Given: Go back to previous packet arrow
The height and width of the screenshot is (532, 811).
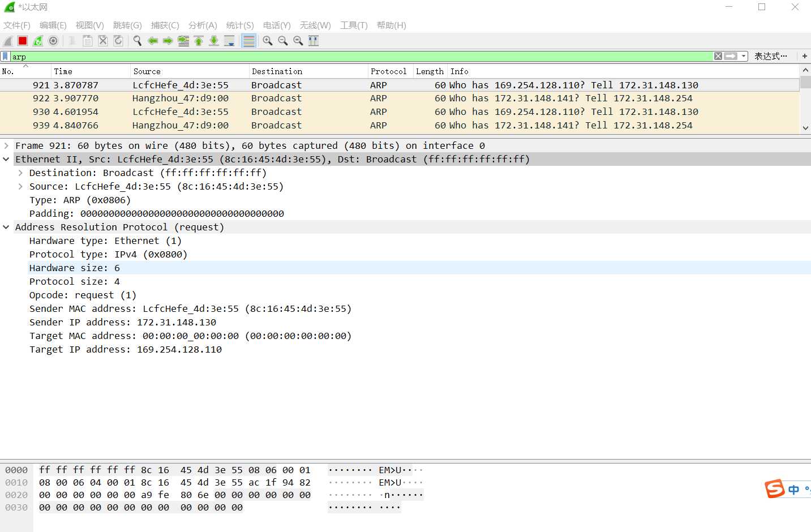Looking at the screenshot, I should pos(153,41).
